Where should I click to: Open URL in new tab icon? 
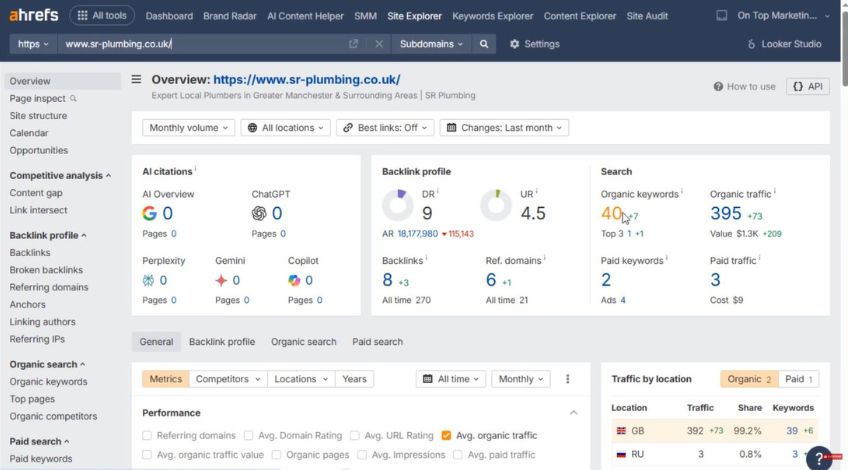pos(353,44)
